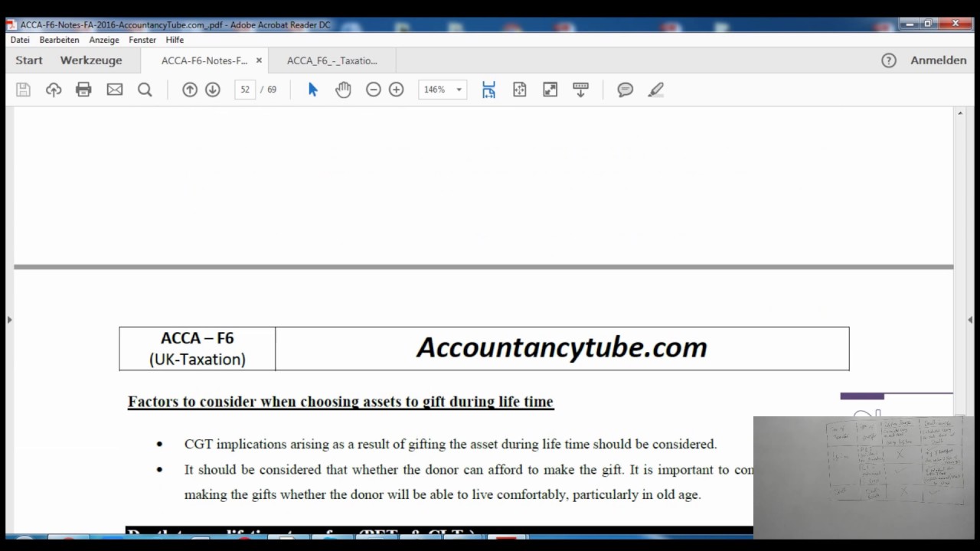Open the help question mark icon
The image size is (980, 551).
pos(888,60)
